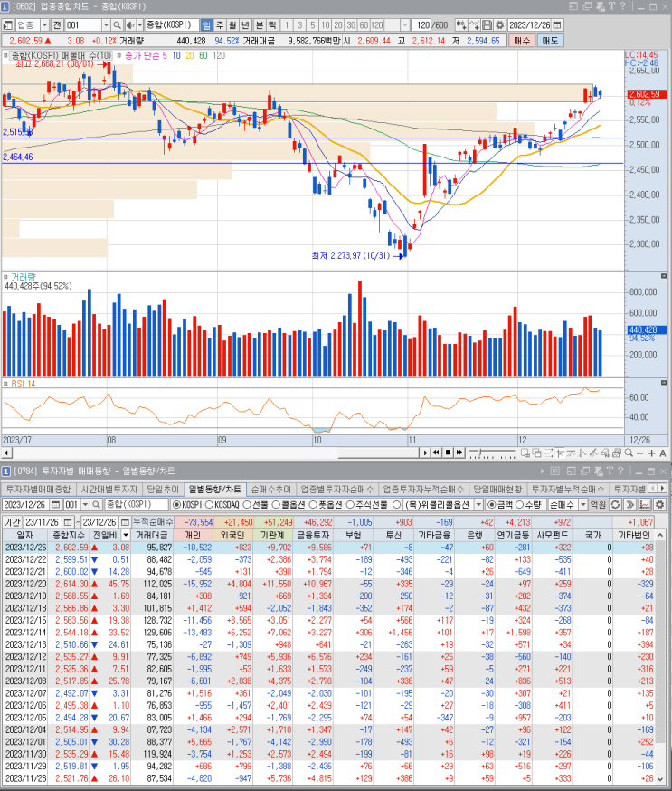This screenshot has height=791, width=672.
Task: Click the refresh icon in investor trends window
Action: click(x=615, y=504)
